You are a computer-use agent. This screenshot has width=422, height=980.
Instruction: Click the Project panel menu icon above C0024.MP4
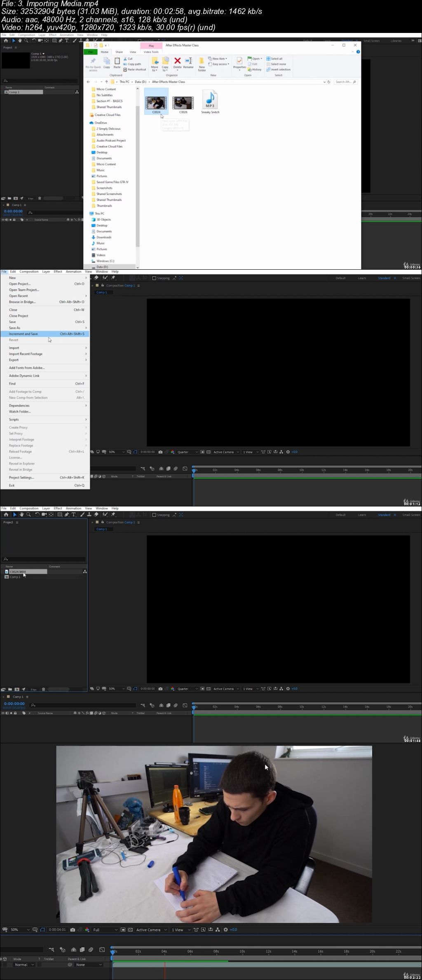coord(17,522)
